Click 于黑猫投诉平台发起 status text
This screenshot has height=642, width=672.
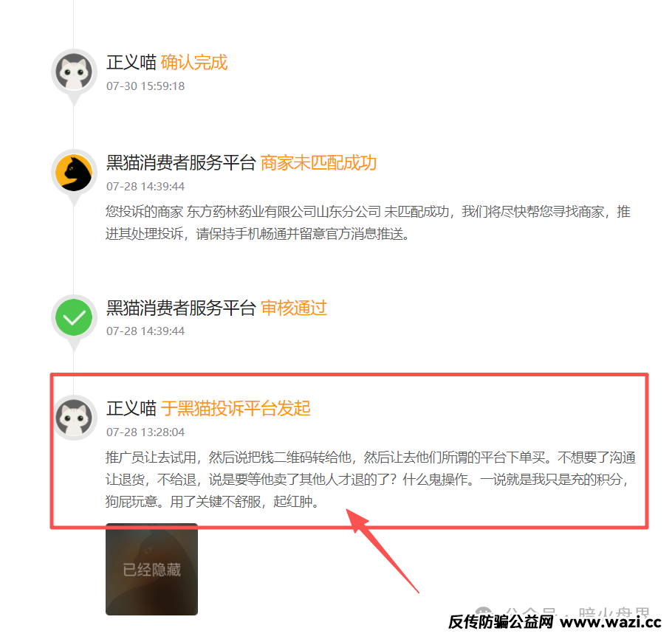tap(236, 409)
